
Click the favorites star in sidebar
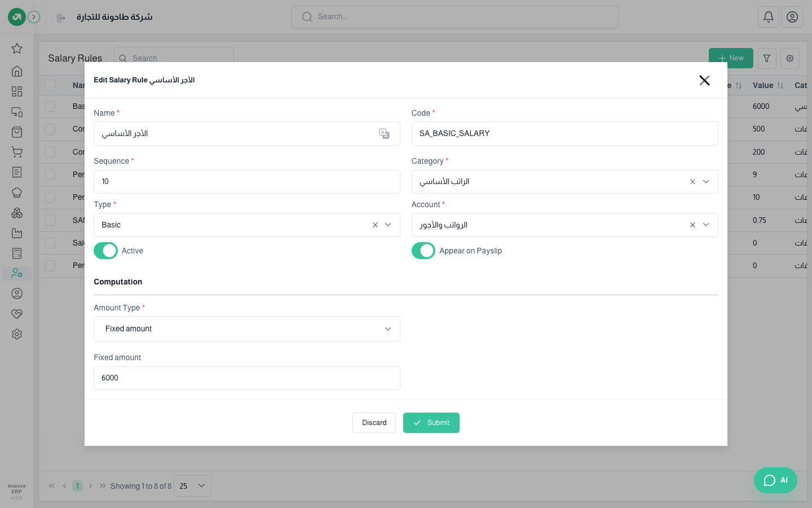pos(17,49)
